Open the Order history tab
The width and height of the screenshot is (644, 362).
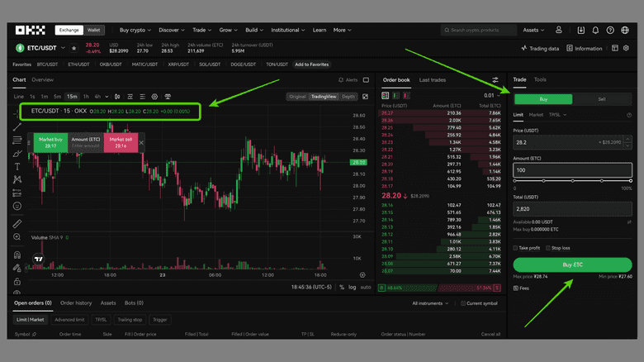pos(76,303)
